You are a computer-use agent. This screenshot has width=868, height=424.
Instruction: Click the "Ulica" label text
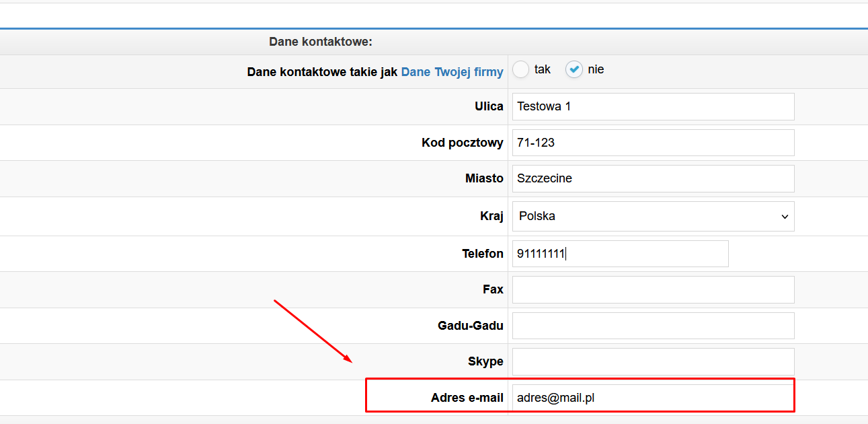click(x=489, y=106)
